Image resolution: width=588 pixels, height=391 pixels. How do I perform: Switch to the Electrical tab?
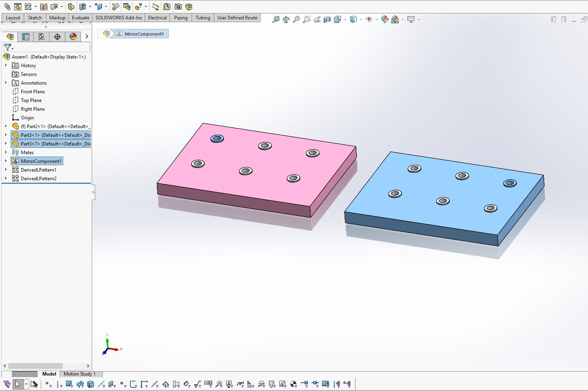coord(157,18)
